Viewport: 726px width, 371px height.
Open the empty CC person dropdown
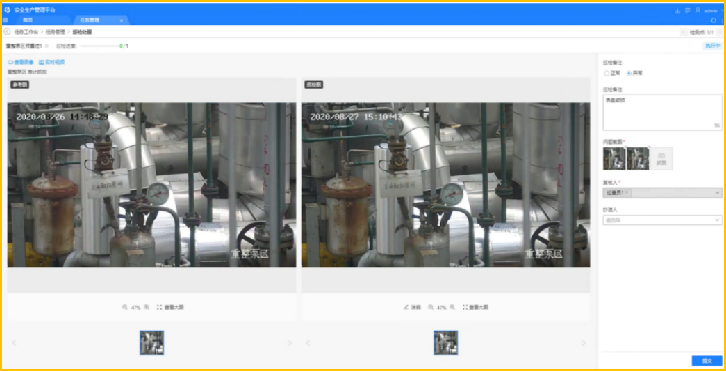pos(662,220)
